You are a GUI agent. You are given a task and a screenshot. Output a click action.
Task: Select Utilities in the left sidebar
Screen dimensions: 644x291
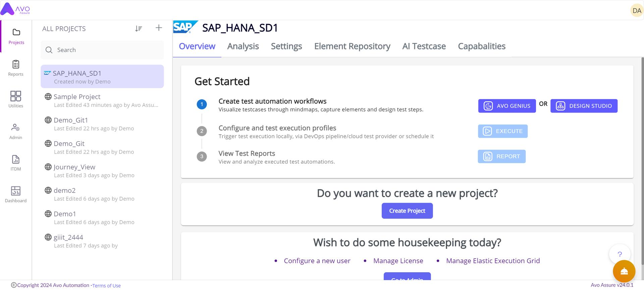point(15,99)
